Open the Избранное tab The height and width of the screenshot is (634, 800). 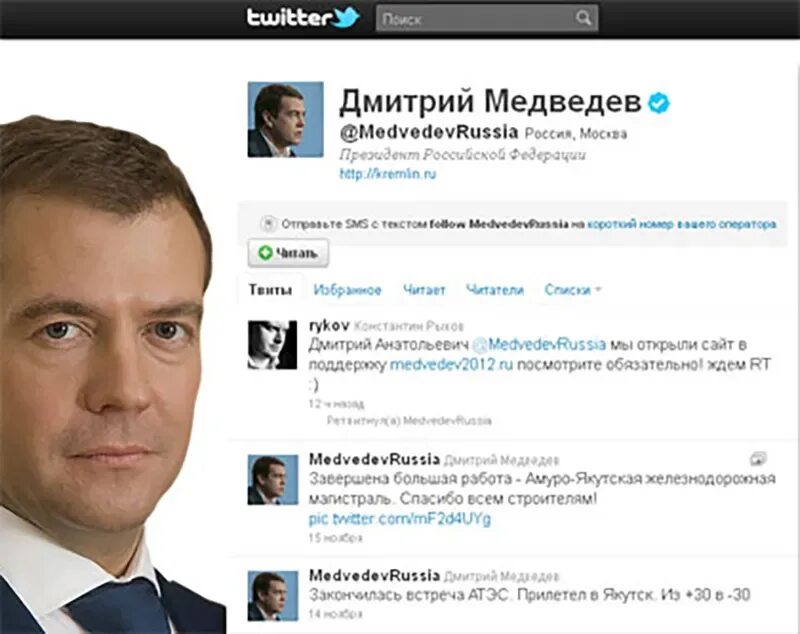[x=347, y=290]
